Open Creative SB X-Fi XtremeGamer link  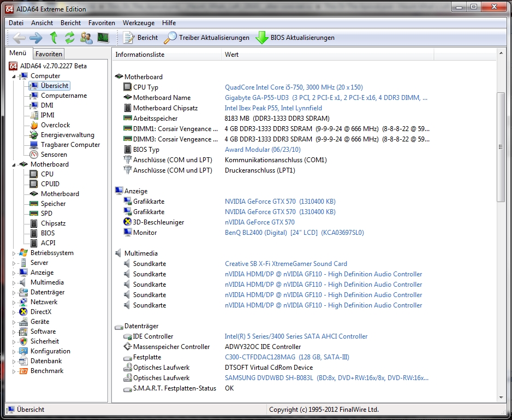pos(285,263)
